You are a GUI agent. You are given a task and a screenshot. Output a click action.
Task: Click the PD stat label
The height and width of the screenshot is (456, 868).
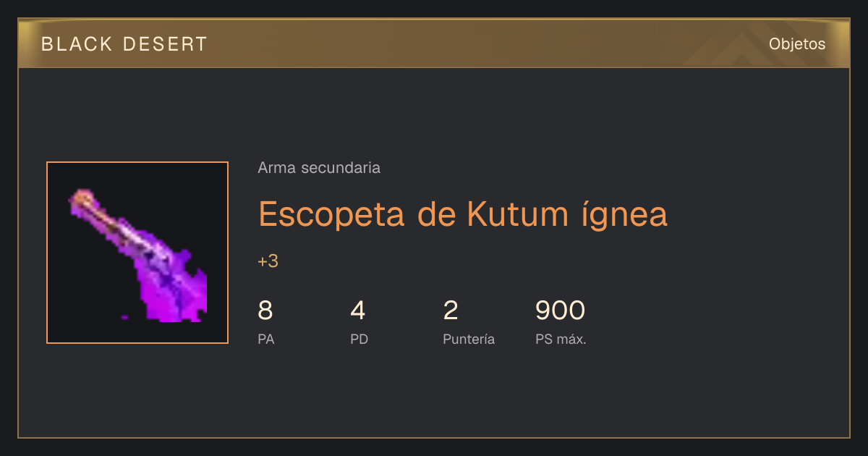(x=359, y=339)
